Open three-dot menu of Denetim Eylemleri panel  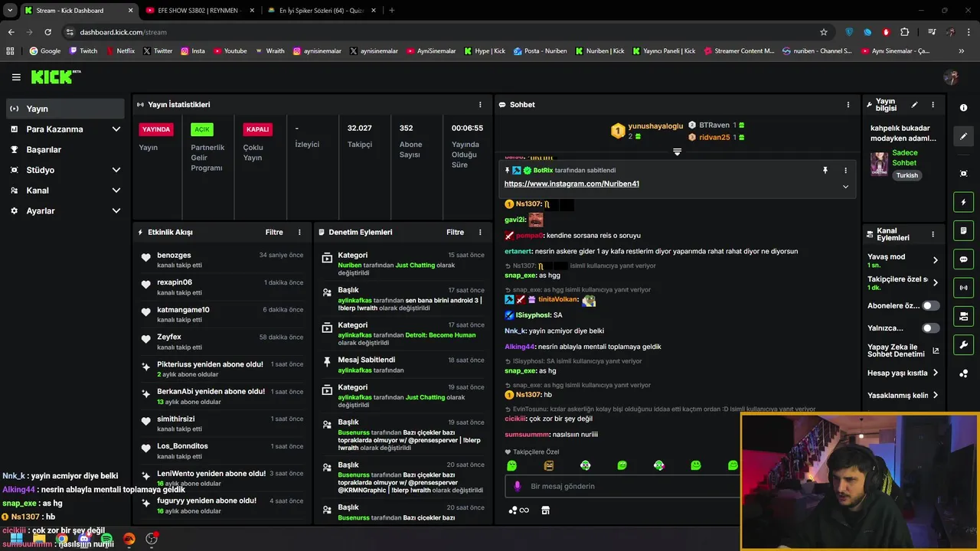pos(480,232)
